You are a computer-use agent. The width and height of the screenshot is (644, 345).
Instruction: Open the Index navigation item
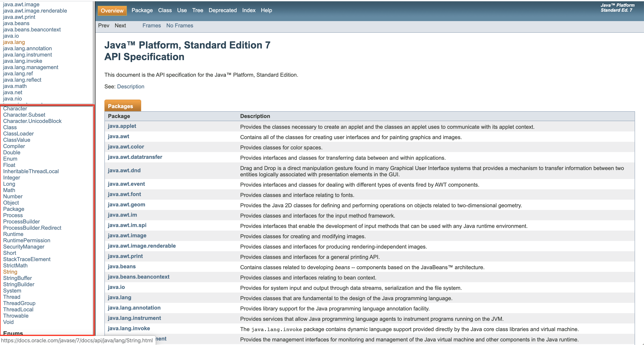[x=249, y=10]
